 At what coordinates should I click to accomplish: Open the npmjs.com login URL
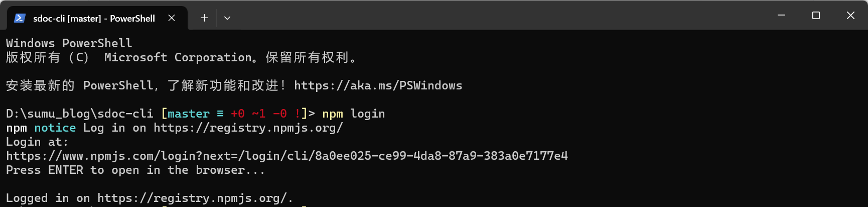tap(287, 156)
